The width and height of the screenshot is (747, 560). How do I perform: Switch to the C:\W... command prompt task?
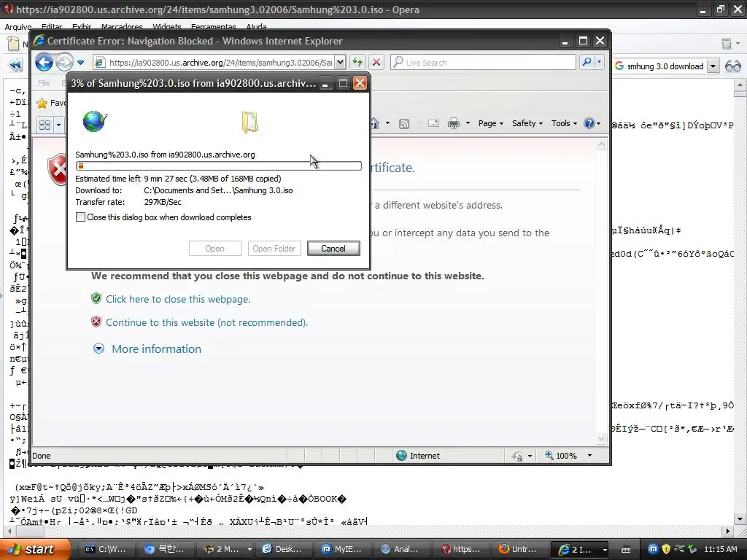click(x=105, y=549)
